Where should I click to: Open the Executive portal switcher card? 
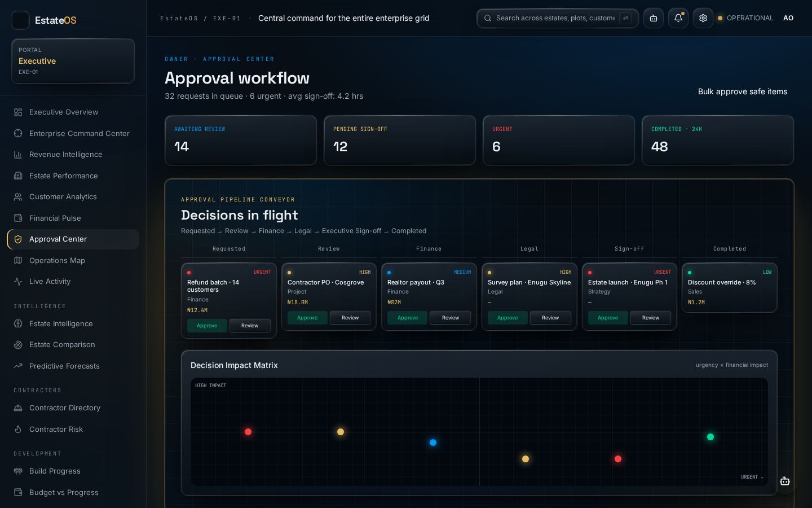point(73,61)
